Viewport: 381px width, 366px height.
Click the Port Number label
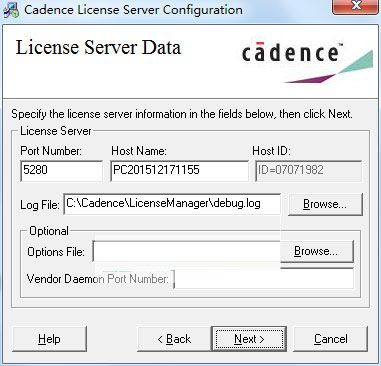tap(51, 151)
